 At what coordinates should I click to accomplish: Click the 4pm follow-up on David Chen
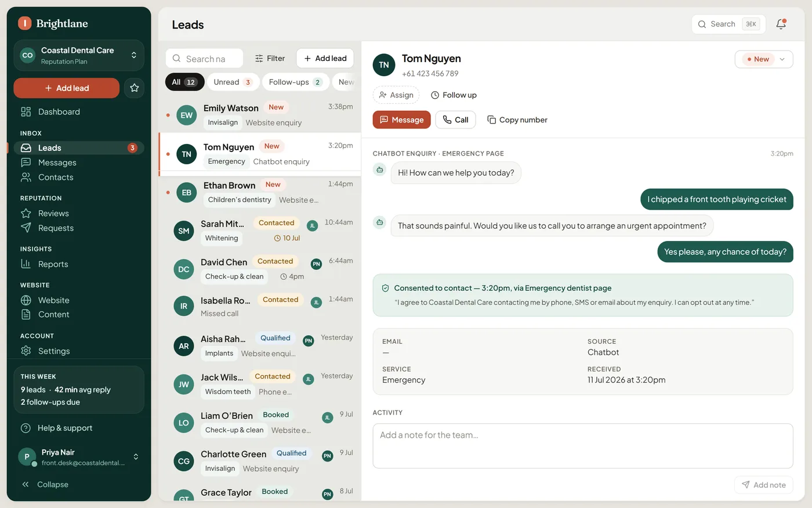pyautogui.click(x=292, y=276)
